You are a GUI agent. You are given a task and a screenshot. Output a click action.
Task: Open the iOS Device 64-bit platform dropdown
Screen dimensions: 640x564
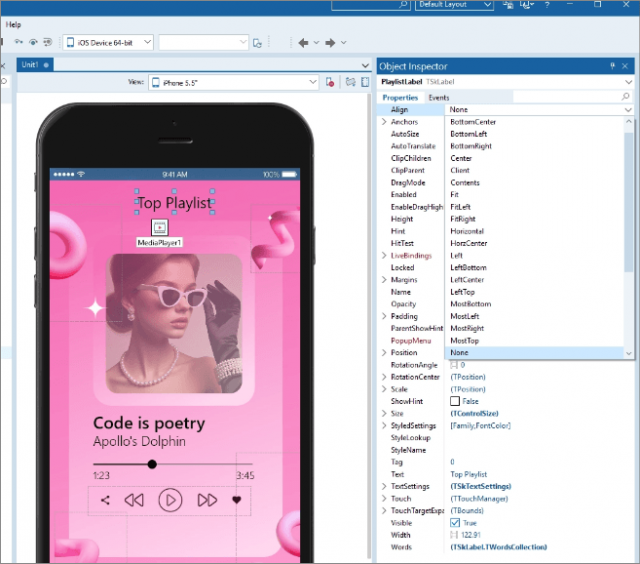tap(109, 42)
